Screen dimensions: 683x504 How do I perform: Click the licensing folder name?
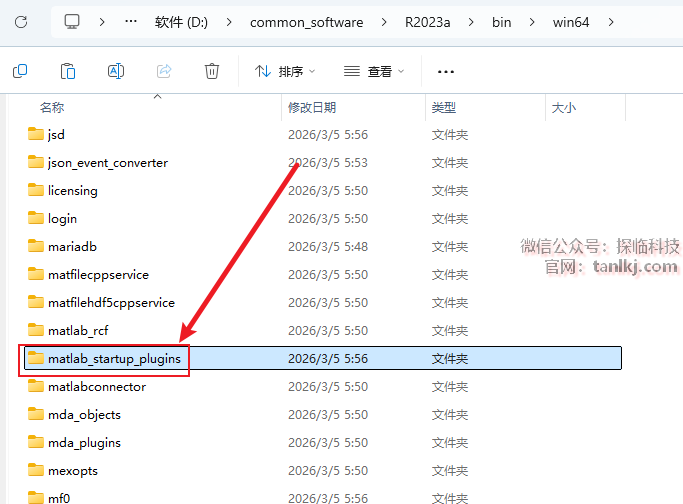[x=73, y=191]
